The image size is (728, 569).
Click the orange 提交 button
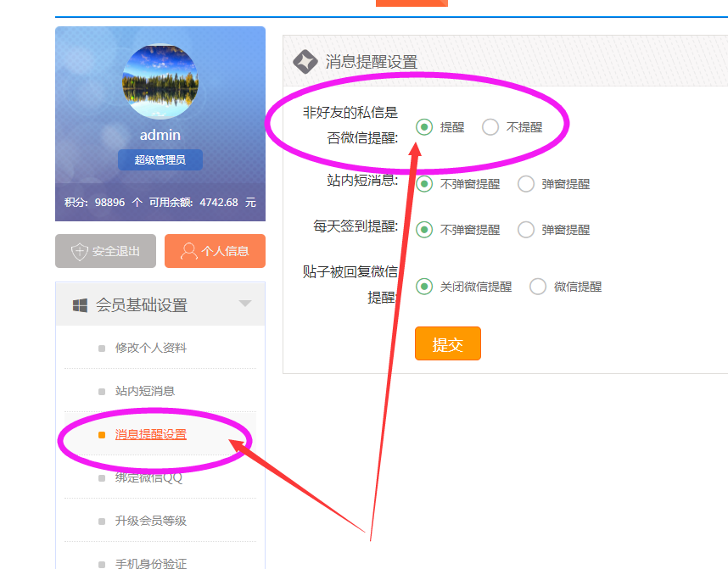tap(447, 344)
